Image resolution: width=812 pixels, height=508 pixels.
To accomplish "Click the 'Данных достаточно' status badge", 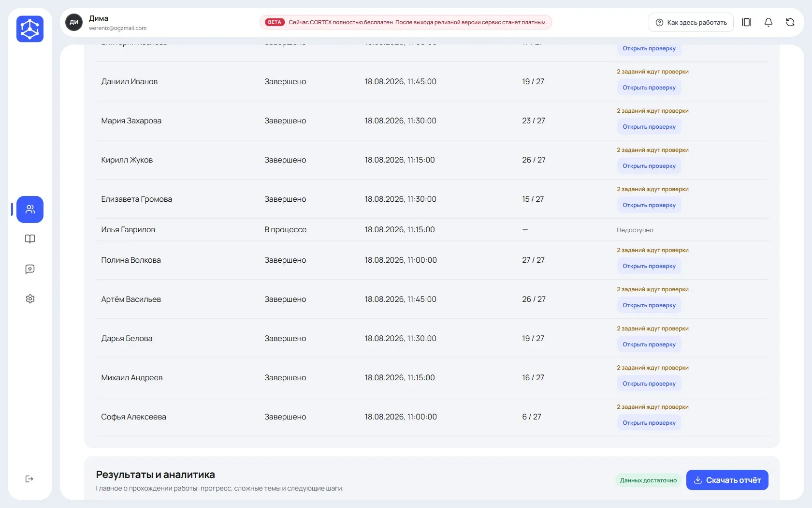I will (648, 480).
